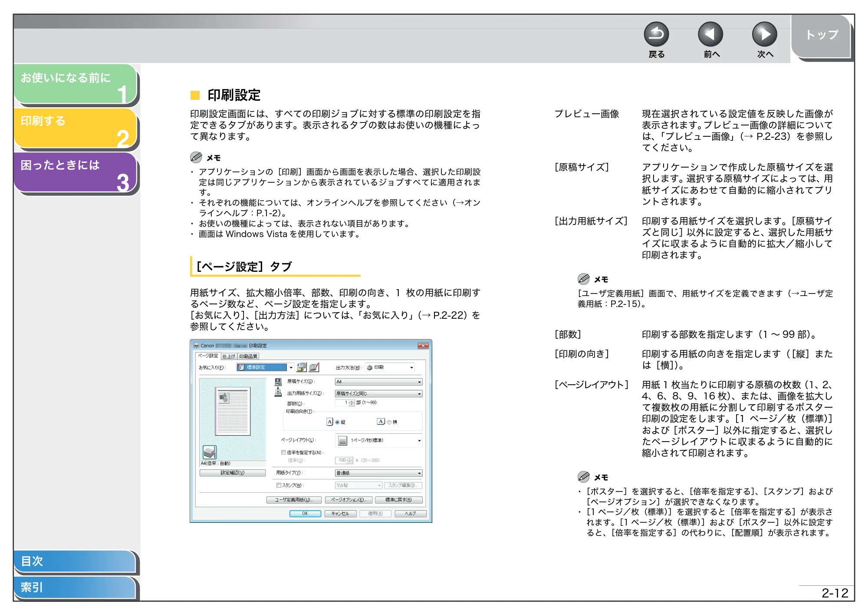
Task: Click the 戻る (back) round icon
Action: coord(656,34)
